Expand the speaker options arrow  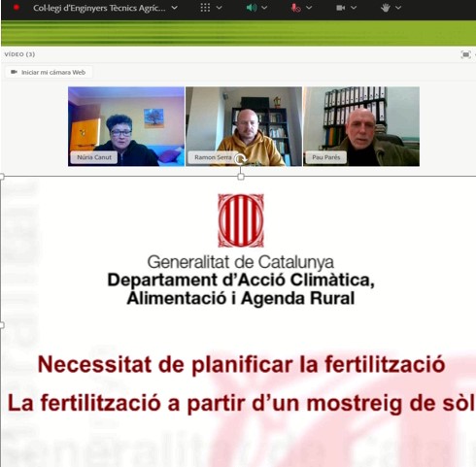264,8
